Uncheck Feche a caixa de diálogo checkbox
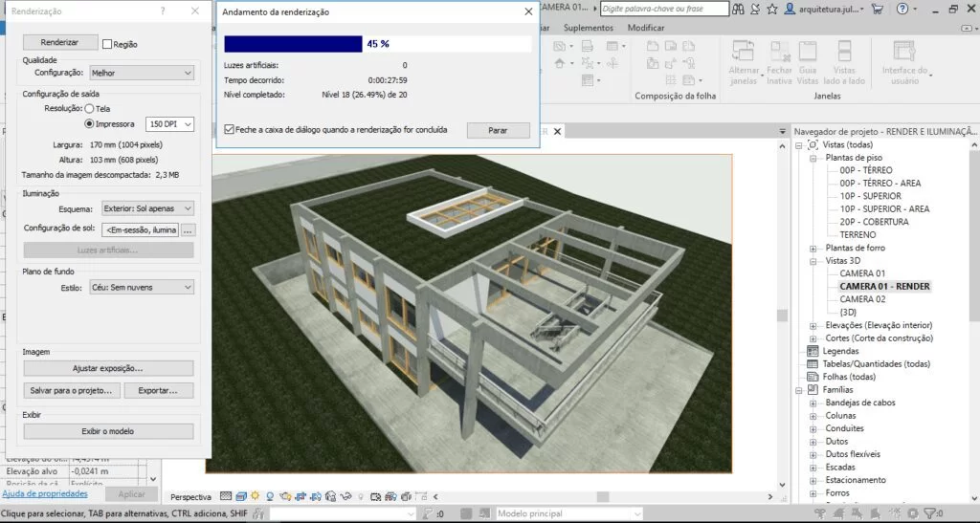This screenshot has width=980, height=523. [229, 130]
